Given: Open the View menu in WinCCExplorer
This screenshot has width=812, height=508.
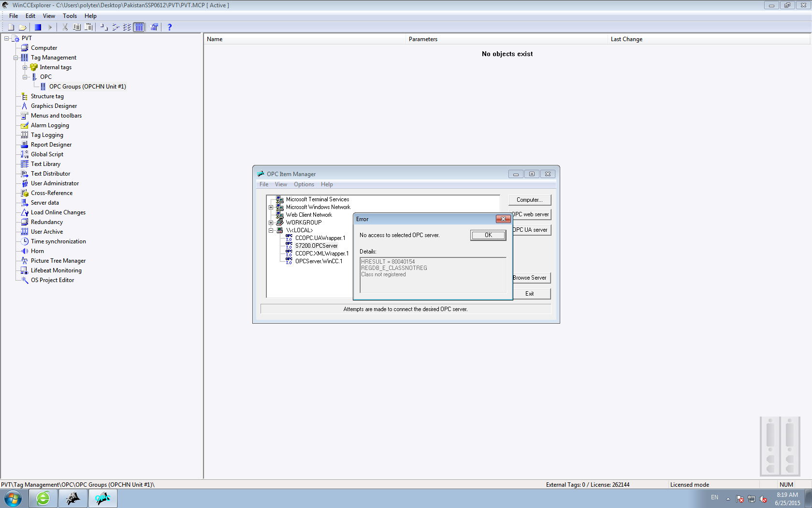Looking at the screenshot, I should [49, 16].
